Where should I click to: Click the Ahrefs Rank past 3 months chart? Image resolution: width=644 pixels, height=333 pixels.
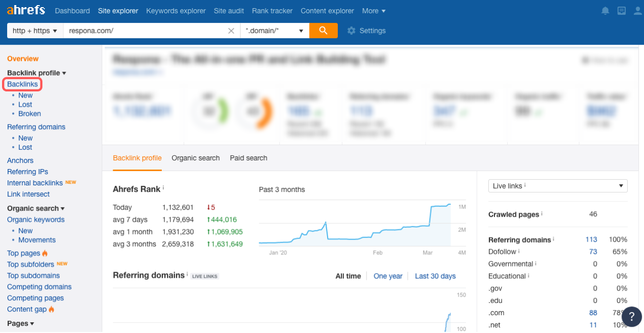coord(355,225)
